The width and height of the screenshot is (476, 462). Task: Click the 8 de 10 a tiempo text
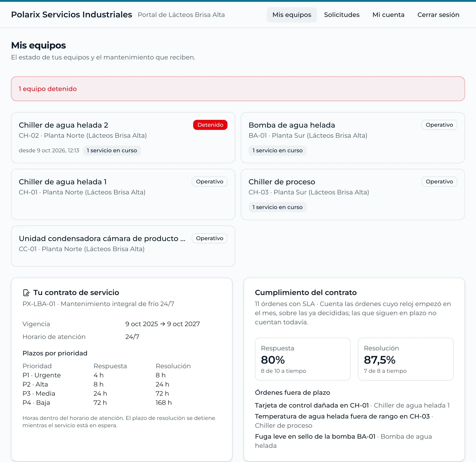(283, 371)
